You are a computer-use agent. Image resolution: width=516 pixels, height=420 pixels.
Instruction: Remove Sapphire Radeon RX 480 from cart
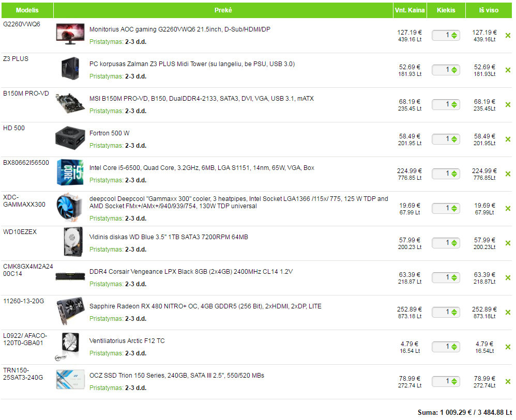tap(508, 312)
